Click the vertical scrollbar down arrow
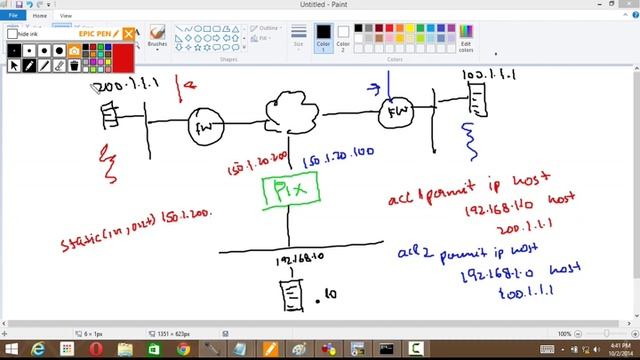 tap(636, 316)
